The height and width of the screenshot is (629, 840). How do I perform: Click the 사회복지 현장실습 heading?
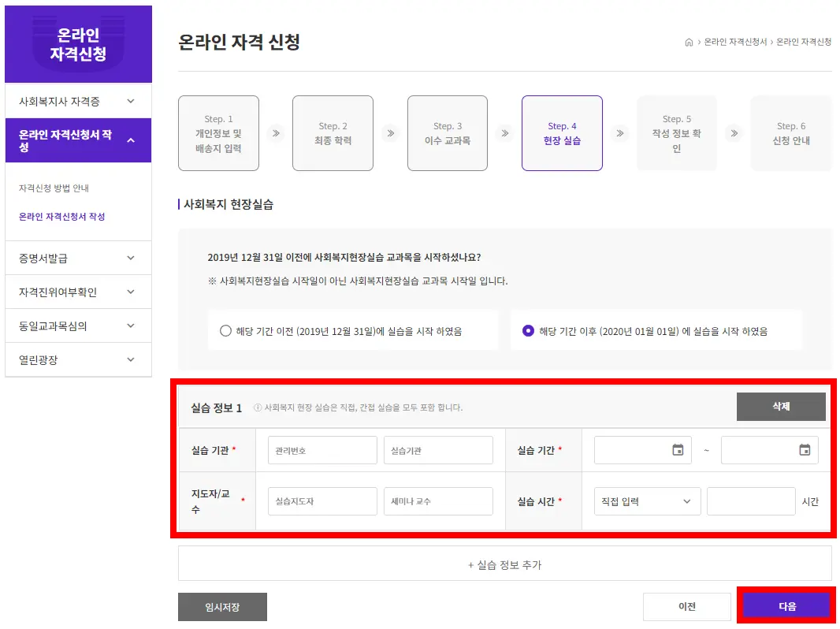pyautogui.click(x=229, y=204)
